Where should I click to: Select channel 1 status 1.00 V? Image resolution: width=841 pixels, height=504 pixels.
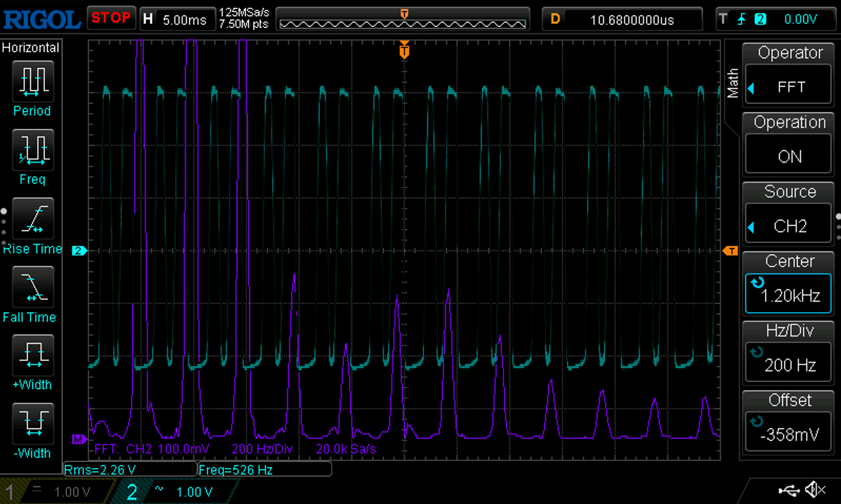[57, 492]
